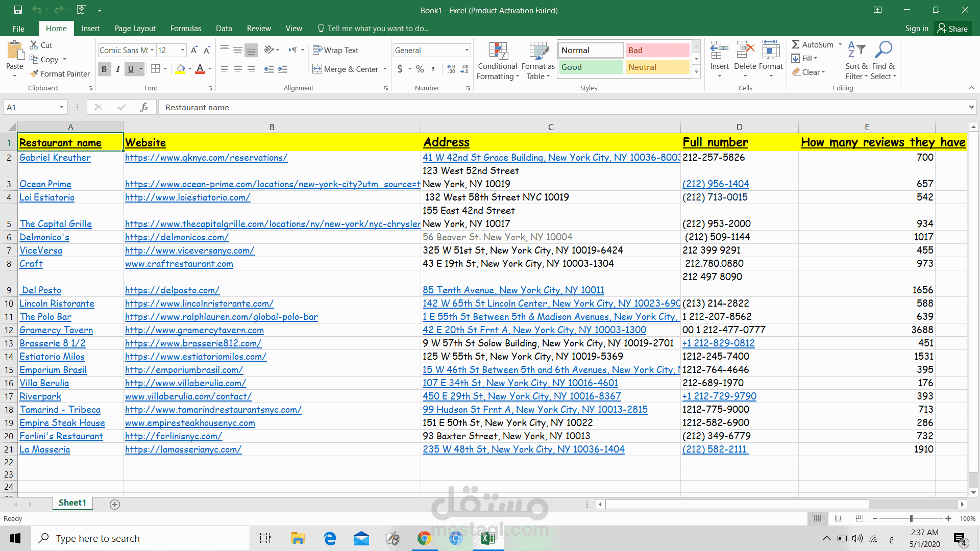Viewport: 980px width, 551px height.
Task: Apply Borders icon to cell
Action: pos(156,68)
